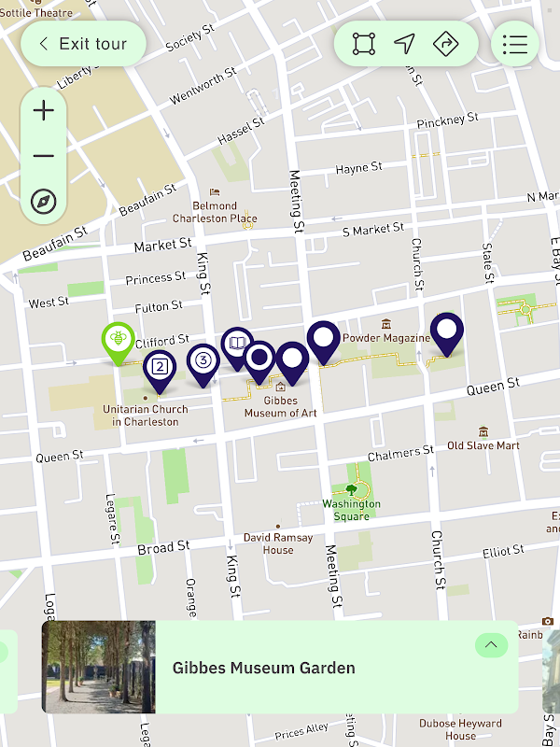Expand the Gibbes Museum Garden card
Viewport: 560px width, 747px height.
[491, 645]
